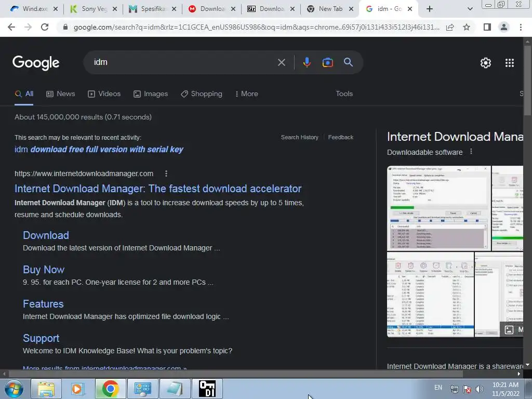The image size is (532, 399).
Task: Open the large IDM download progress screenshot thumbnail
Action: point(438,208)
